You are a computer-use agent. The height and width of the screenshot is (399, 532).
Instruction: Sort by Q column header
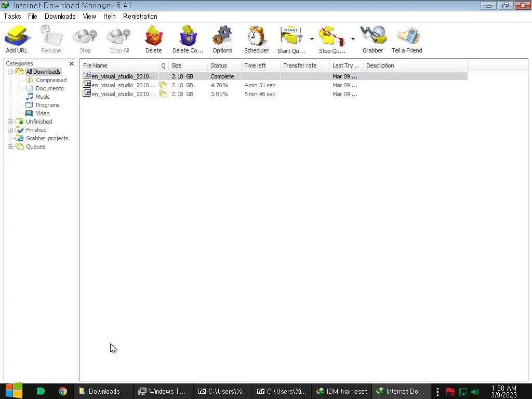[x=164, y=65]
